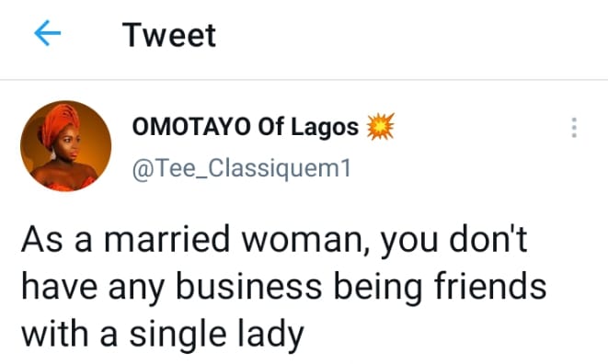The image size is (608, 364).
Task: Open the three-dot tweet options menu
Action: 574,128
